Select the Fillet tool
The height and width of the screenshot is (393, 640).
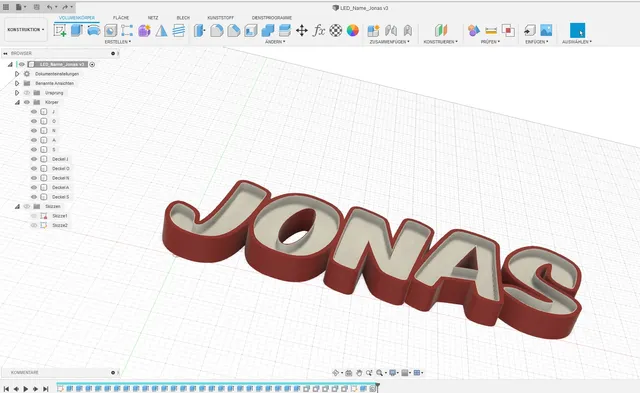coord(217,31)
